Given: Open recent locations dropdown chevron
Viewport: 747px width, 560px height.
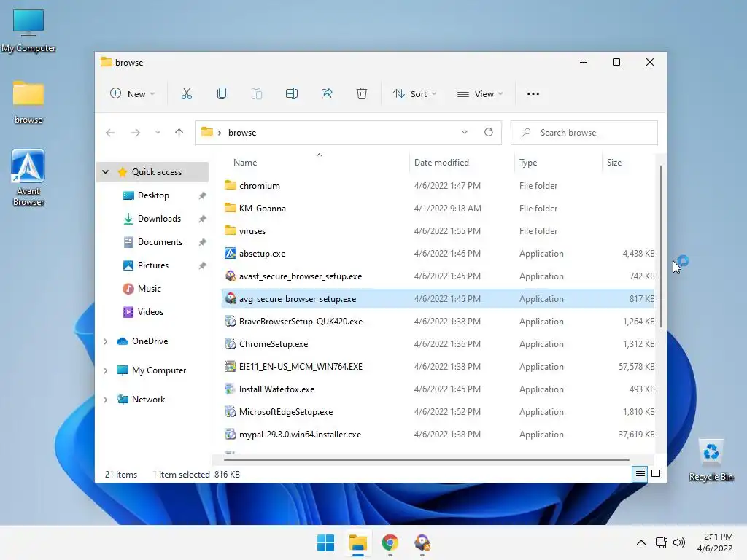Looking at the screenshot, I should 158,133.
